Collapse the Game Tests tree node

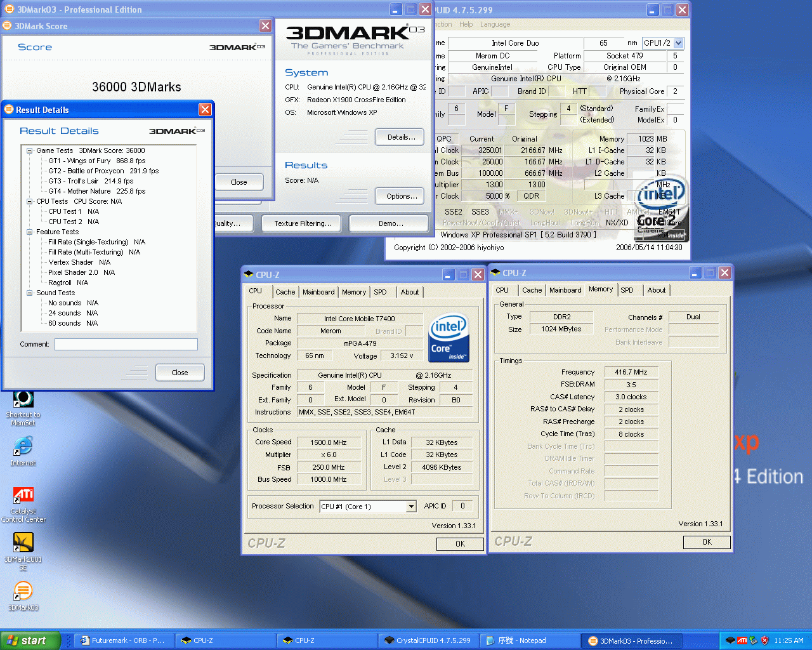29,150
